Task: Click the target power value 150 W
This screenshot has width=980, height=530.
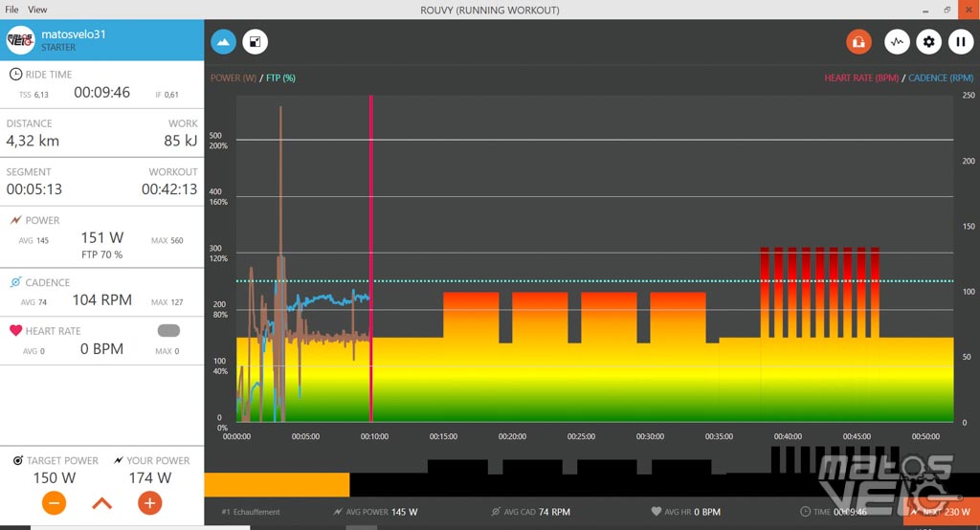Action: point(55,478)
